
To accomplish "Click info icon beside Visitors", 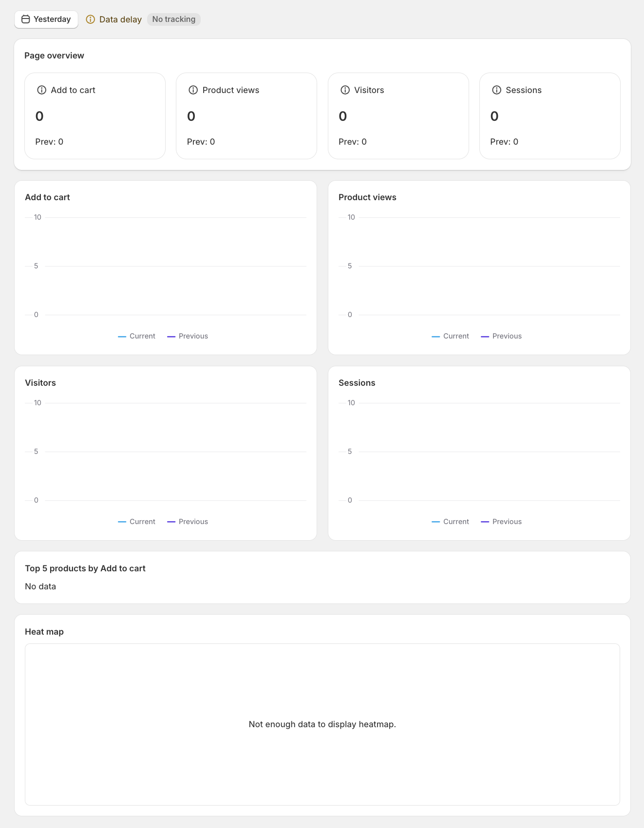I will point(345,90).
